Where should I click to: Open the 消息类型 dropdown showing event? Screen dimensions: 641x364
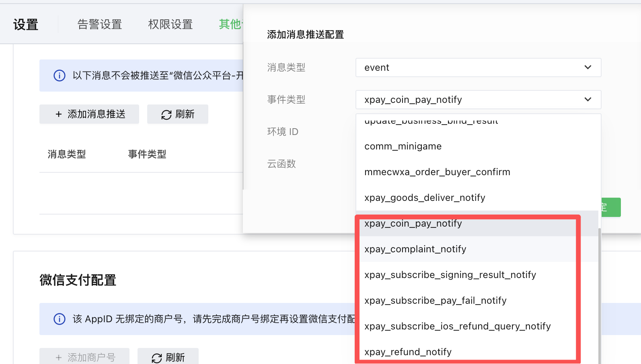click(479, 67)
